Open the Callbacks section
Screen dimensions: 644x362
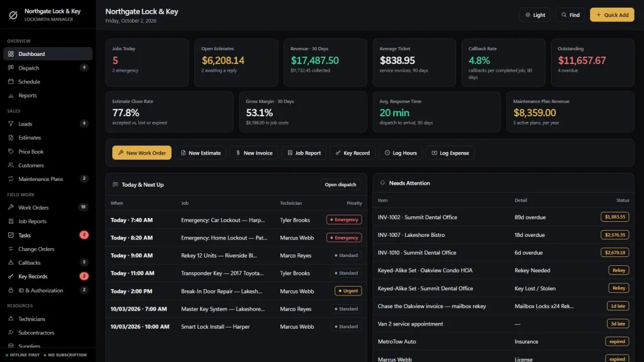tap(48, 262)
